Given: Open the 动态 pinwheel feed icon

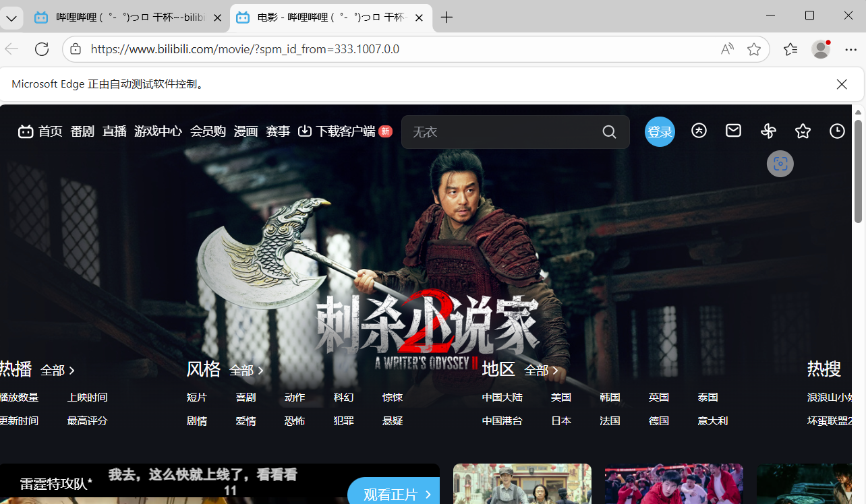Looking at the screenshot, I should [768, 131].
